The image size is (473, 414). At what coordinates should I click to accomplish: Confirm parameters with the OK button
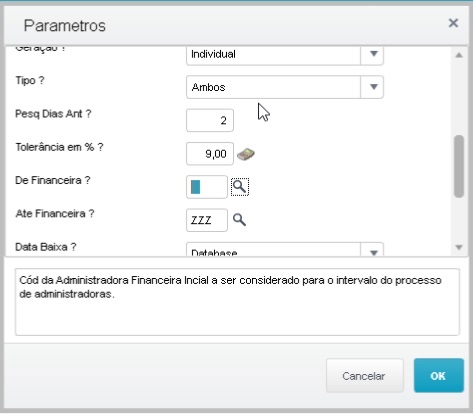tap(439, 375)
